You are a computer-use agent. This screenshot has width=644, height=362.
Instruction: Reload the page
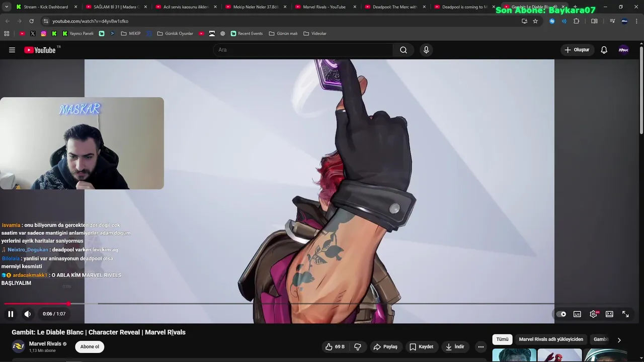tap(31, 21)
